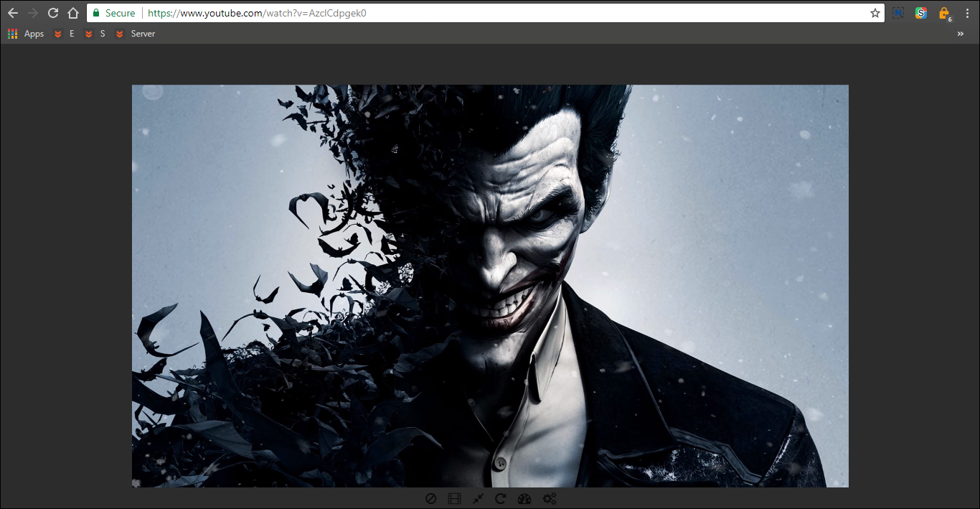Show hidden bookmarks with the double chevron
The image size is (980, 509).
pos(961,34)
